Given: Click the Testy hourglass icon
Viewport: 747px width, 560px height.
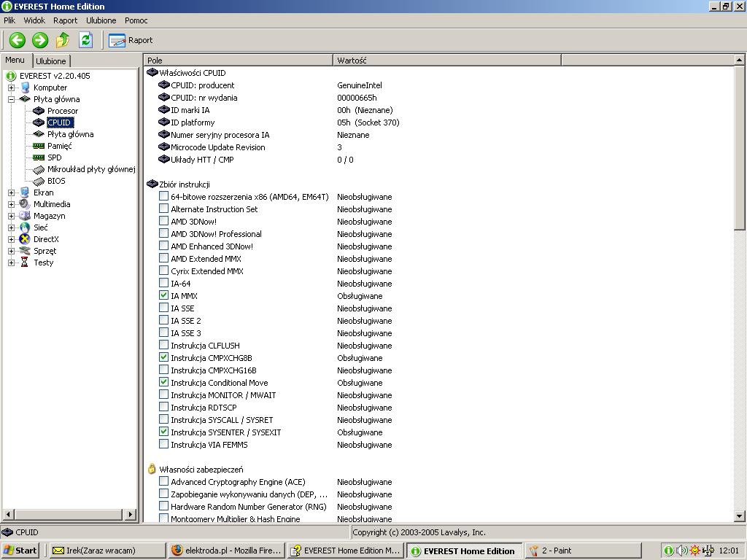Looking at the screenshot, I should 24,262.
